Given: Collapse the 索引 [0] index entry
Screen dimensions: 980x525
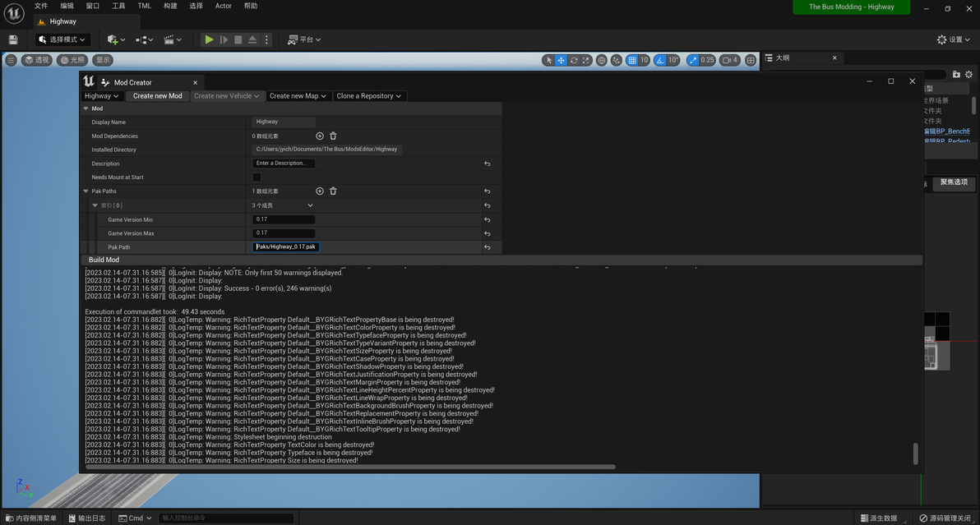Looking at the screenshot, I should point(95,205).
